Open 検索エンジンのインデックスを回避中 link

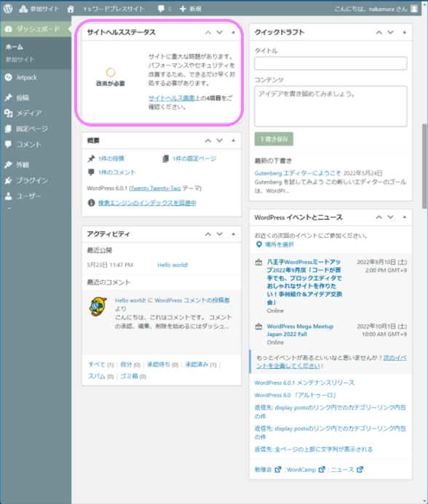[147, 203]
